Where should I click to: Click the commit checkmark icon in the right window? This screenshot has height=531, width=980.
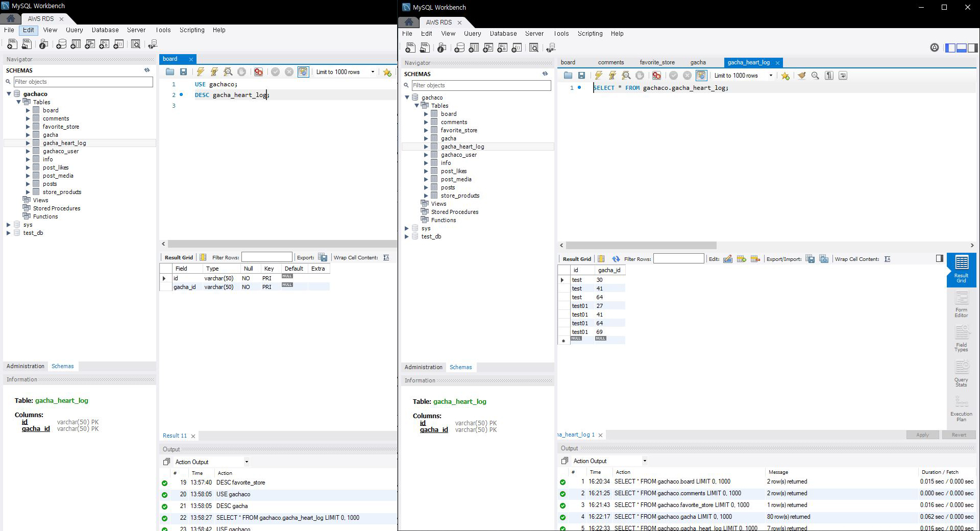[x=674, y=76]
